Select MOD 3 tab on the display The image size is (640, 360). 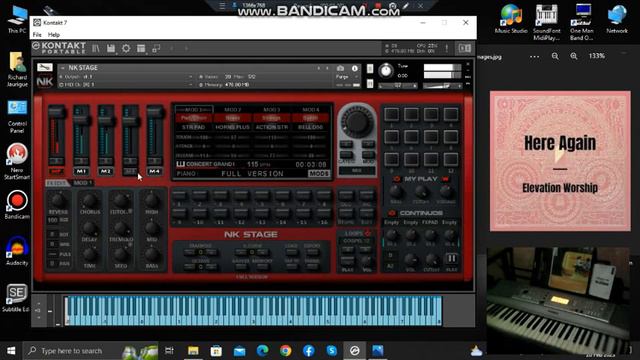pos(271,109)
